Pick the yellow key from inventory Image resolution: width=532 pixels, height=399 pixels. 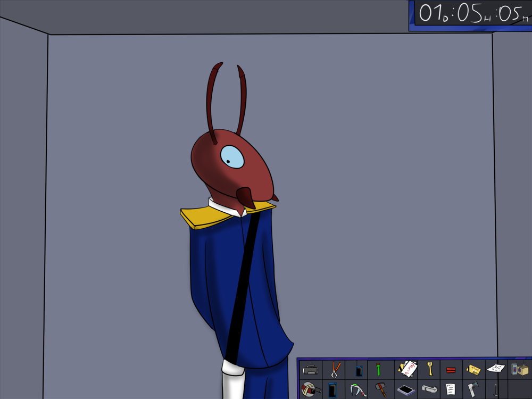429,368
